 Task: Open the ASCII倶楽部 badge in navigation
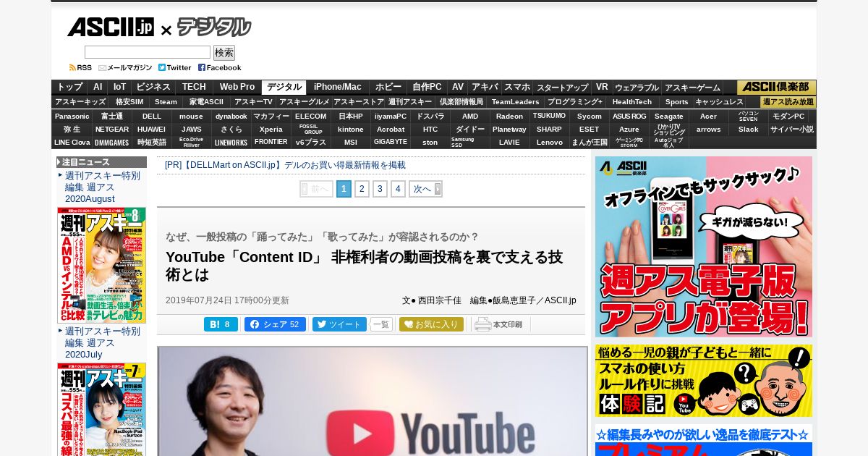click(776, 87)
